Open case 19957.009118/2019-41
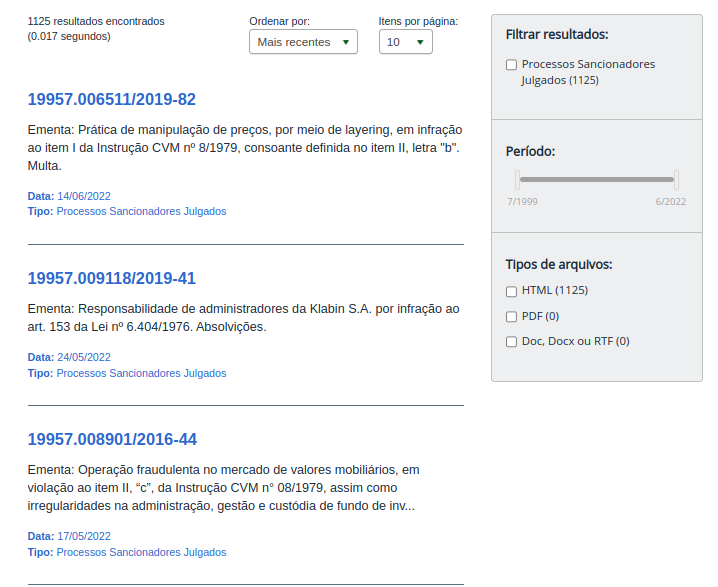 112,278
